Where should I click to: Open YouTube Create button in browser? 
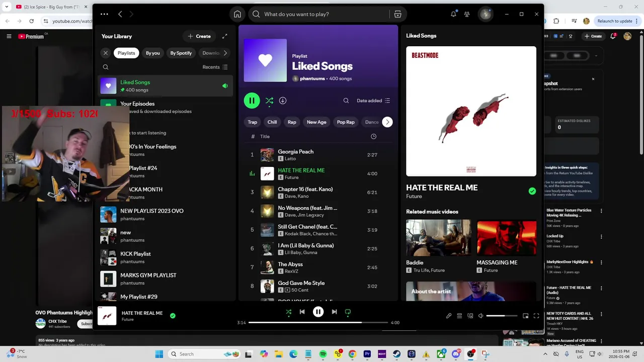[x=593, y=36]
